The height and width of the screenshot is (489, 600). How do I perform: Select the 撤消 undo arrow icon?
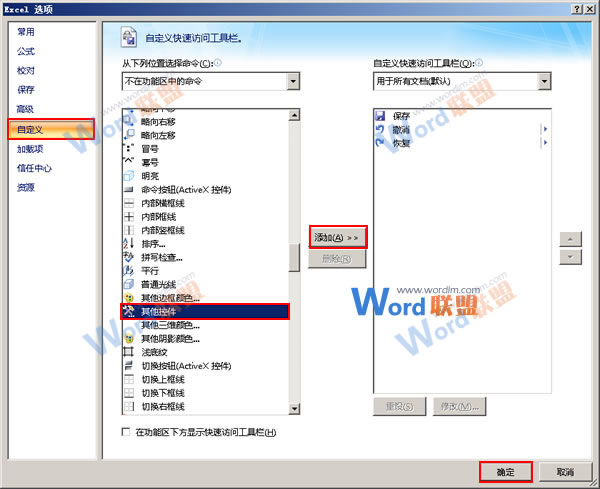point(380,129)
